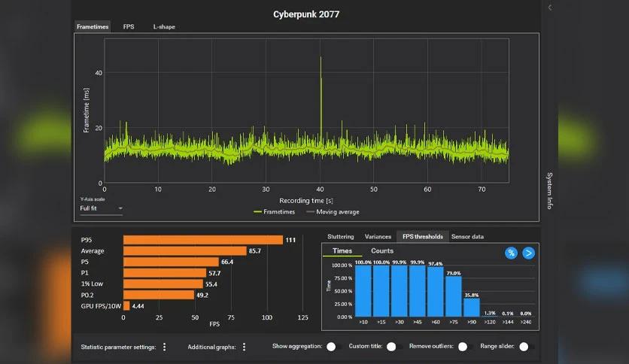Open the Variances tab
The width and height of the screenshot is (629, 364).
[x=378, y=236]
